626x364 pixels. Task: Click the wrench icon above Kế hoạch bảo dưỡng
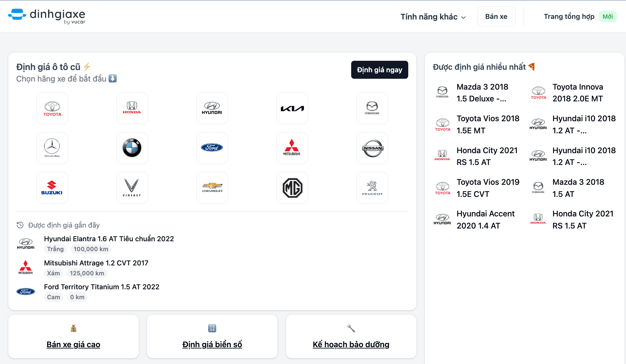click(351, 328)
